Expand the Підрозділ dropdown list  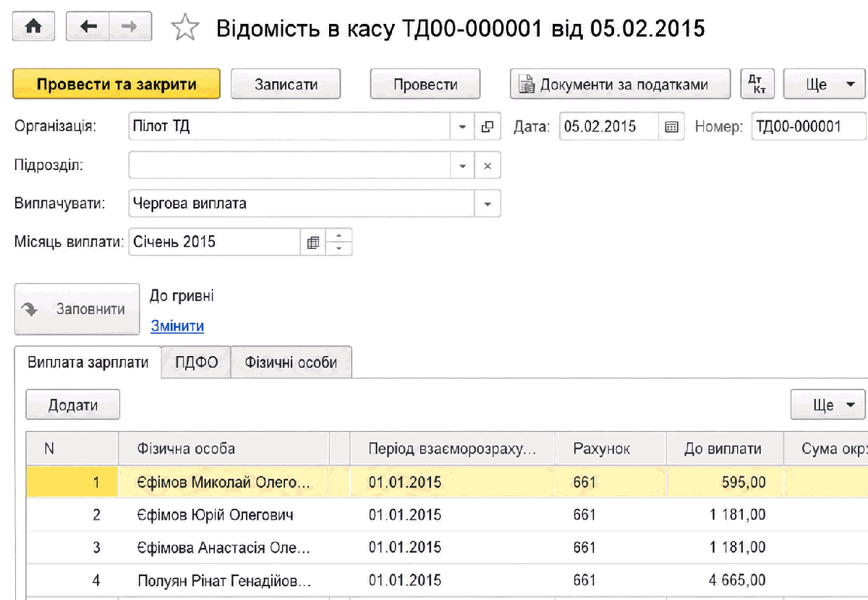click(462, 166)
